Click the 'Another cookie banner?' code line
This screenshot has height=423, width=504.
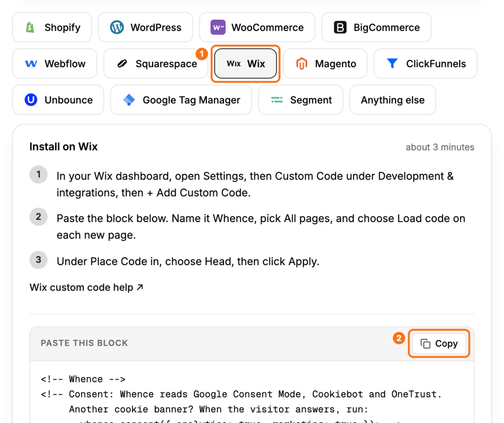(219, 409)
